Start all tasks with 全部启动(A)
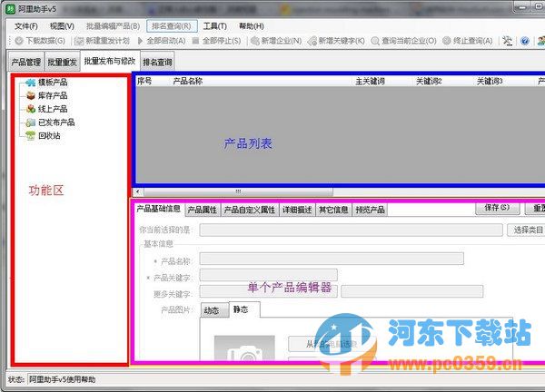 [162, 41]
